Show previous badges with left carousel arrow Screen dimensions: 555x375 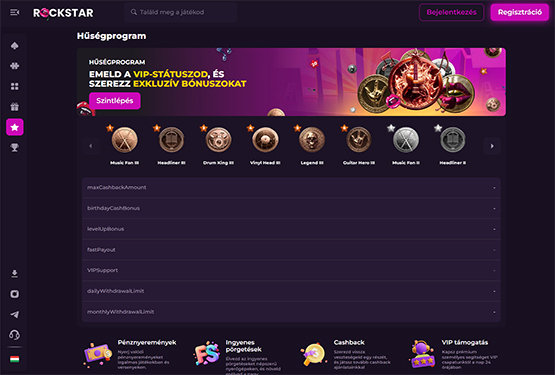(x=91, y=146)
